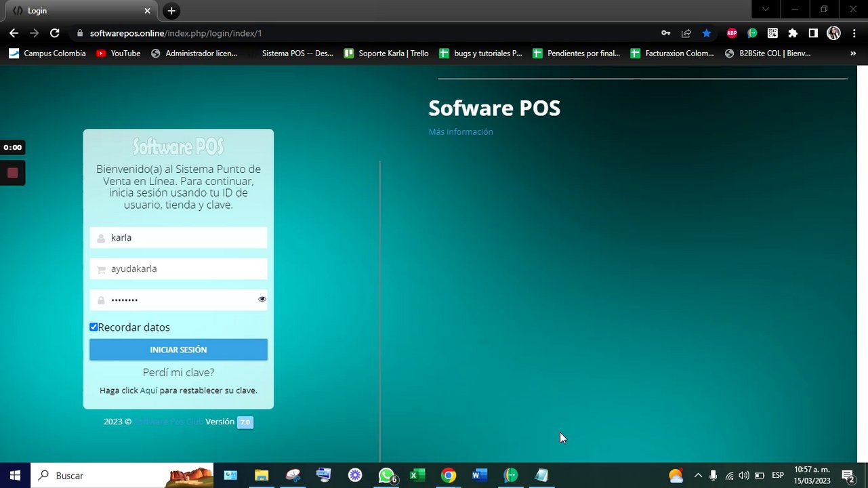The width and height of the screenshot is (868, 488).
Task: Open the QR code extension icon
Action: pyautogui.click(x=772, y=33)
